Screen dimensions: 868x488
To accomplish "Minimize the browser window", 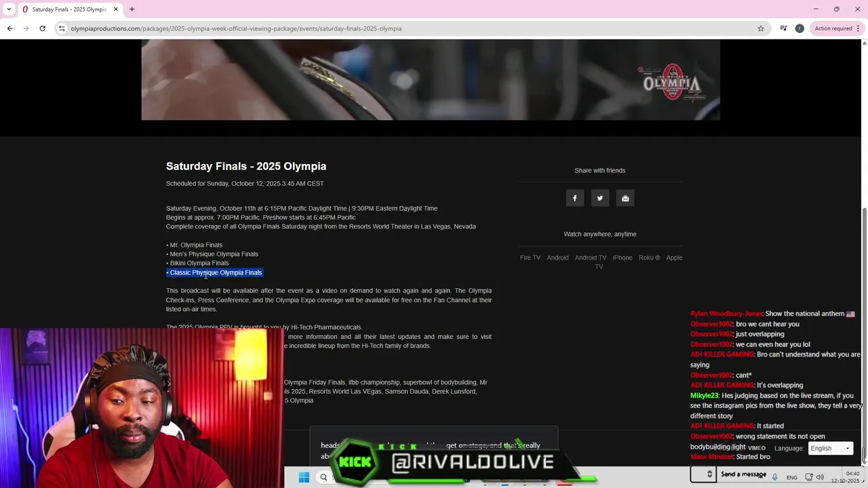I will [816, 9].
